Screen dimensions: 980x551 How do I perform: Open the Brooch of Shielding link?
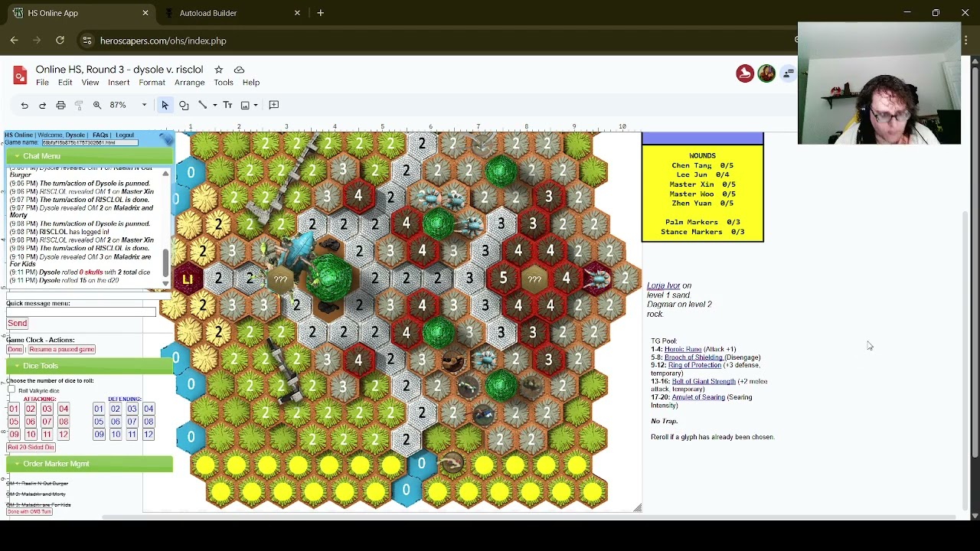[694, 357]
